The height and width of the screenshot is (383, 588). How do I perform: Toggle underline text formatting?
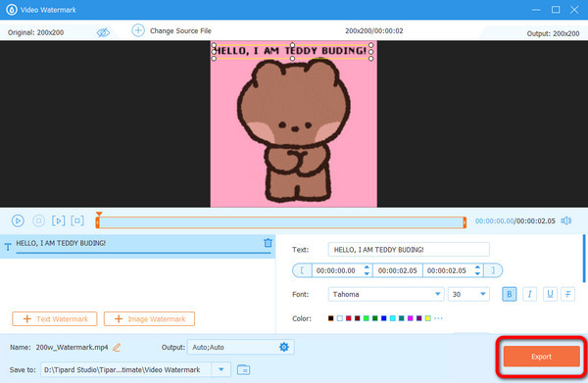click(550, 294)
